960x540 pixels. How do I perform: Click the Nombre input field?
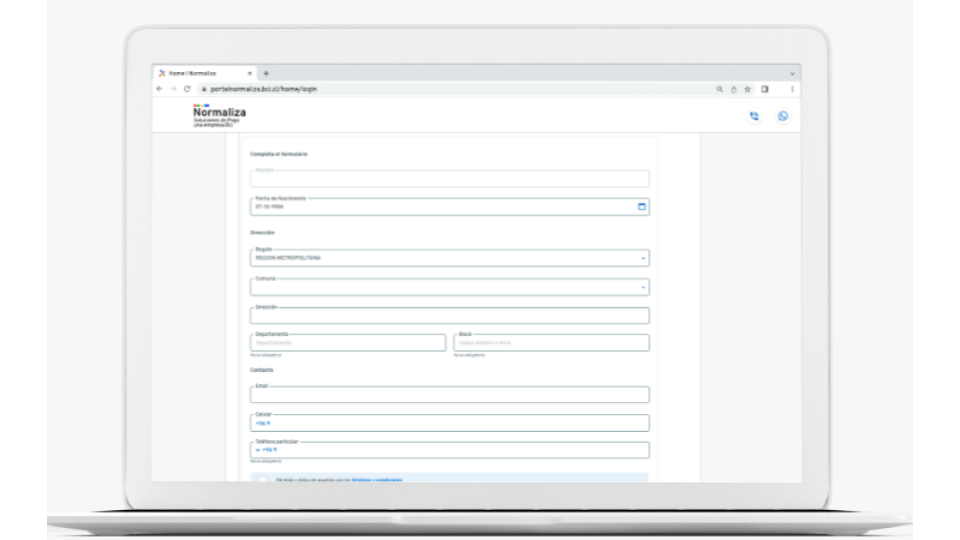(449, 179)
